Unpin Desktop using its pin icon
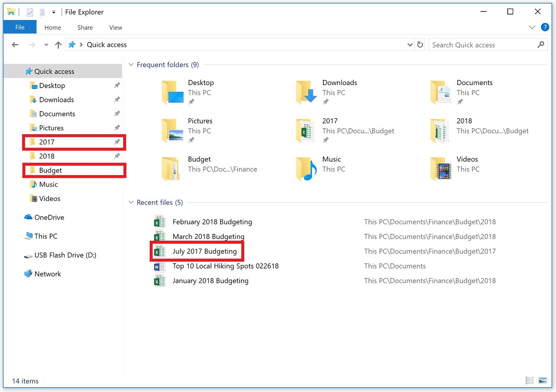 click(117, 85)
